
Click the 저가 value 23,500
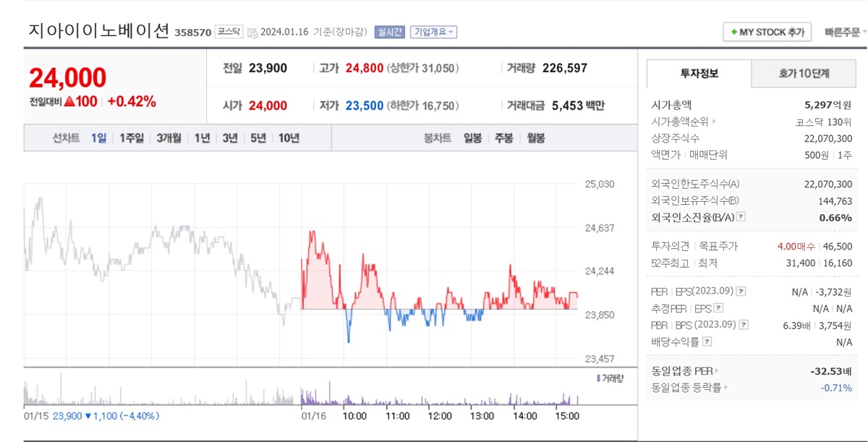pos(365,106)
